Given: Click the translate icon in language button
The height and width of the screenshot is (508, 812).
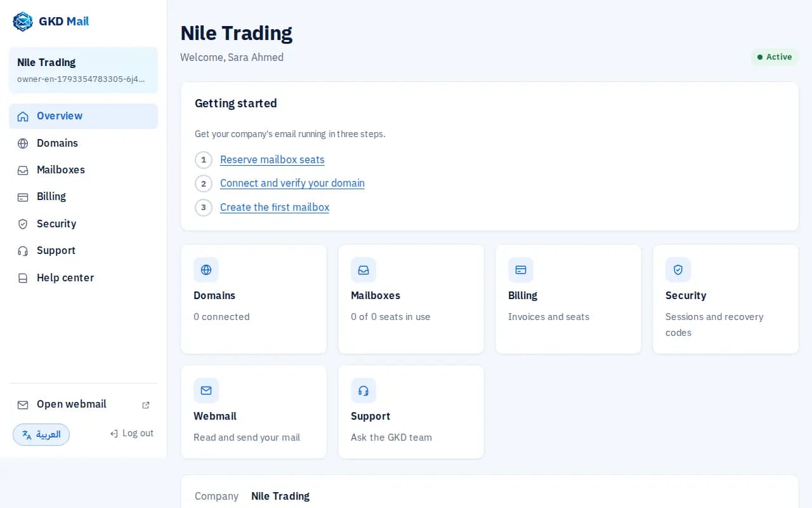Looking at the screenshot, I should [27, 435].
